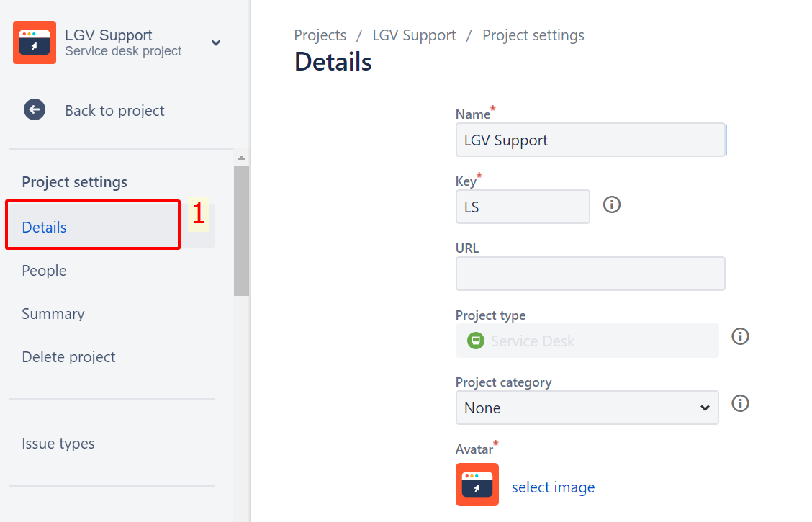Click Projects breadcrumb link
The width and height of the screenshot is (812, 522).
[320, 35]
